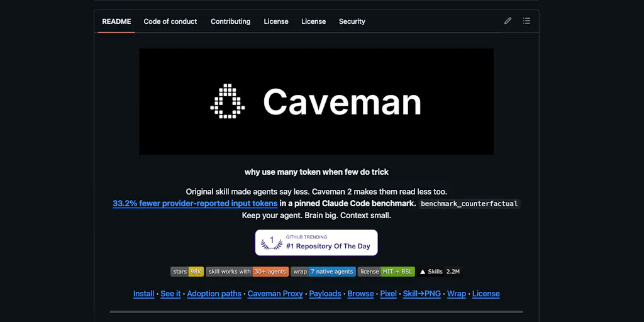644x322 pixels.
Task: Click the license MIT + BSL badge
Action: (x=386, y=272)
